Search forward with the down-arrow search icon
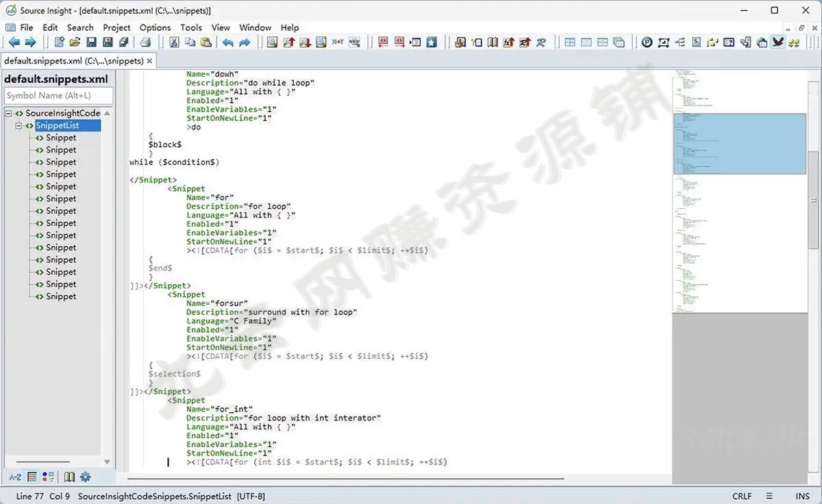Screen dimensions: 822x504 305,42
